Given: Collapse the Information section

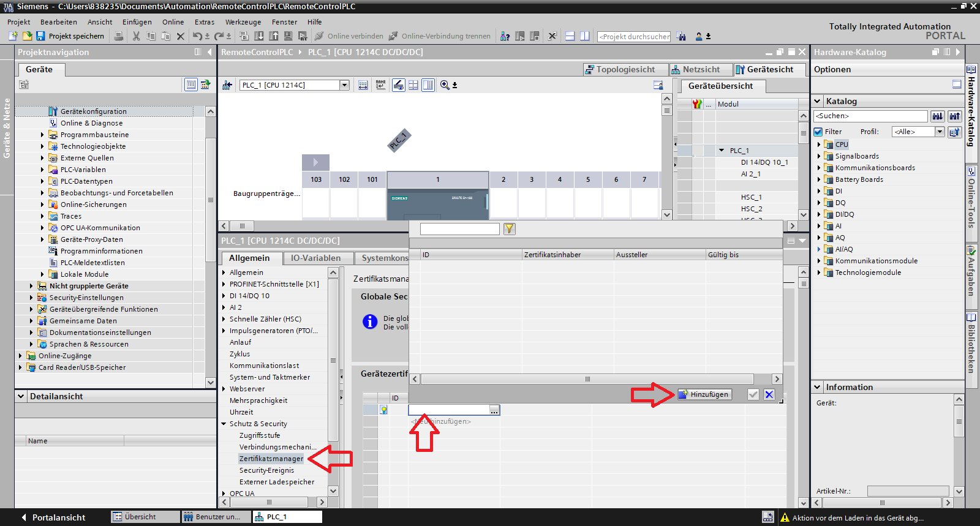Looking at the screenshot, I should [817, 387].
